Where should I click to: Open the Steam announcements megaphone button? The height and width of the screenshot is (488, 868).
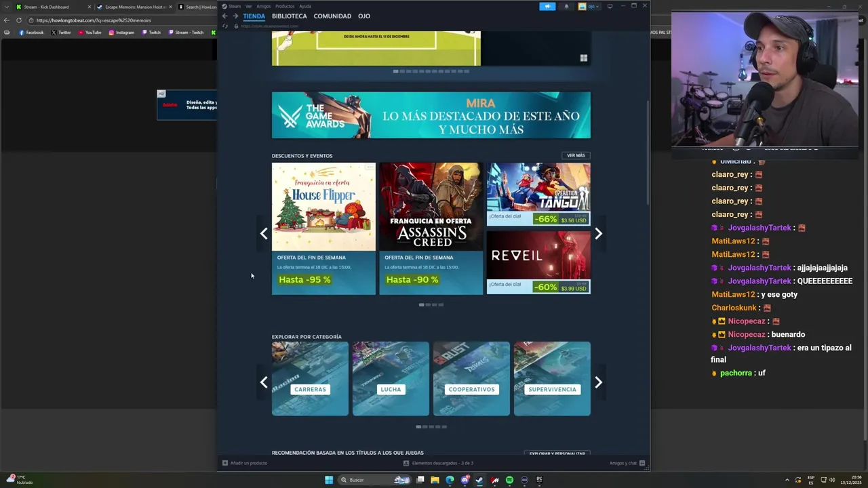547,6
